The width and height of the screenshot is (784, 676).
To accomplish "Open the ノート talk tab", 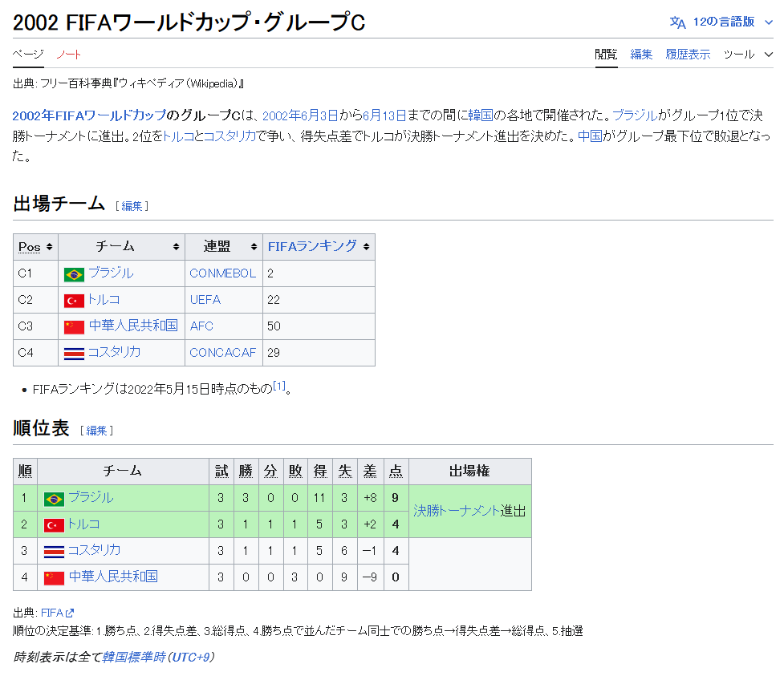I will 68,54.
